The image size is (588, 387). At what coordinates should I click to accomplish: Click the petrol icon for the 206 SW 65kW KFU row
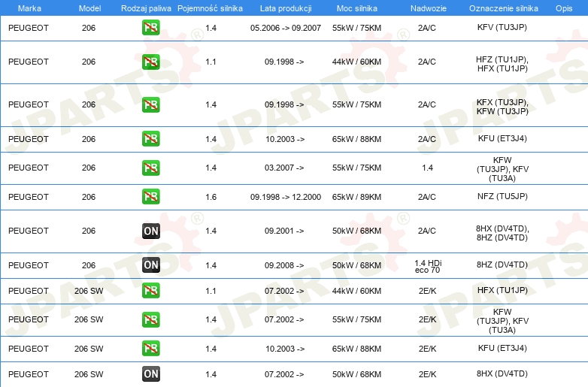[x=150, y=349]
